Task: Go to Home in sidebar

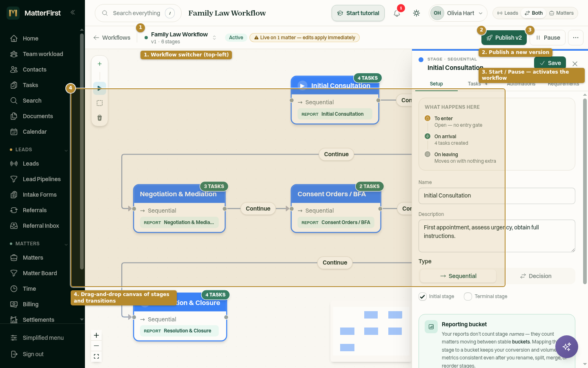Action: pyautogui.click(x=41, y=38)
